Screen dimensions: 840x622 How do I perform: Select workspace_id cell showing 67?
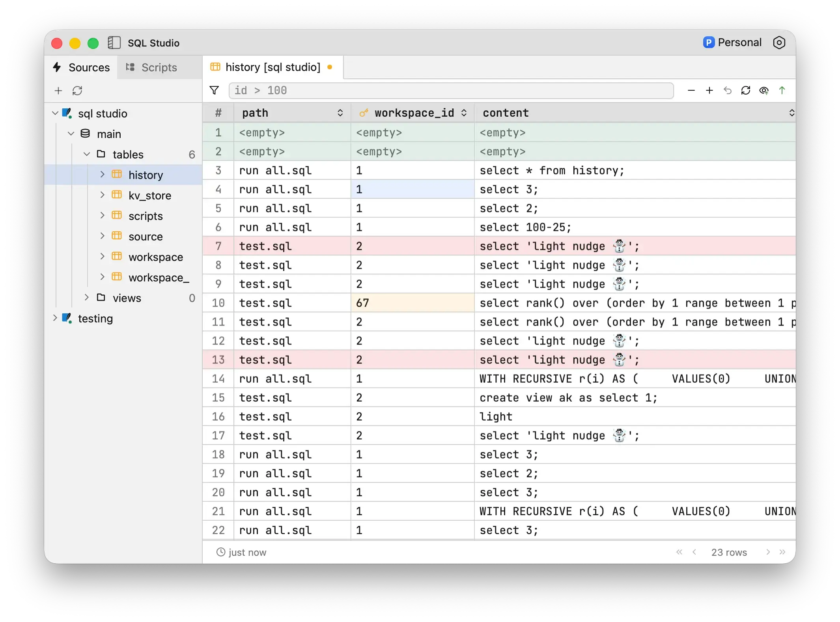[x=412, y=303]
